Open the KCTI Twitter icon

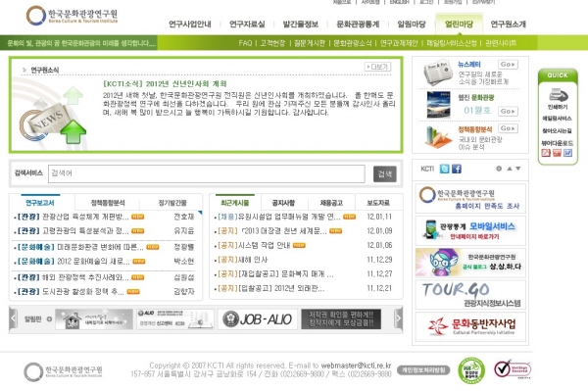pos(444,170)
